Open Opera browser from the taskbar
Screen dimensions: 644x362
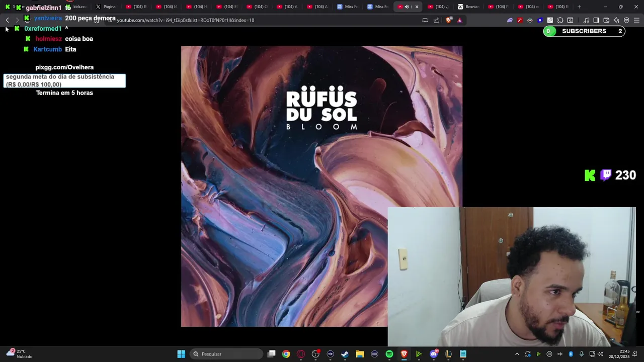pyautogui.click(x=301, y=354)
